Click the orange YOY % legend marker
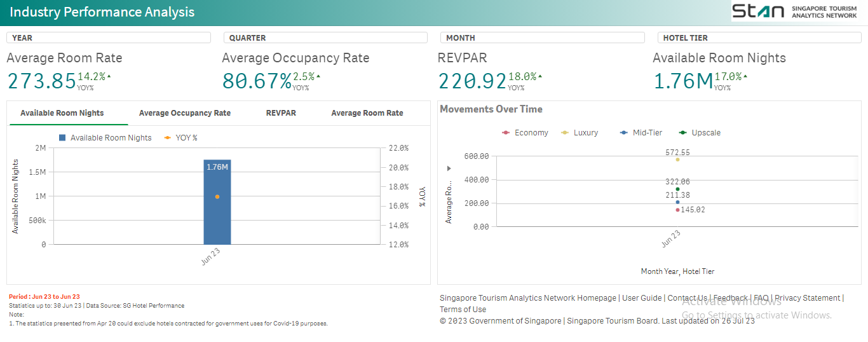The image size is (868, 342). (x=168, y=138)
